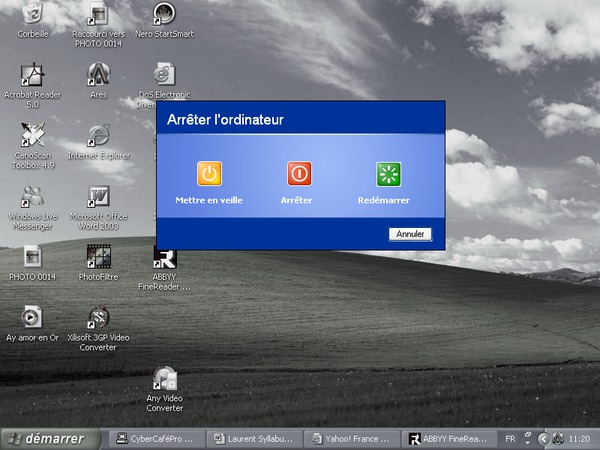The width and height of the screenshot is (600, 450).
Task: Launch Microsoft Office Word 2003 icon
Action: pyautogui.click(x=98, y=196)
